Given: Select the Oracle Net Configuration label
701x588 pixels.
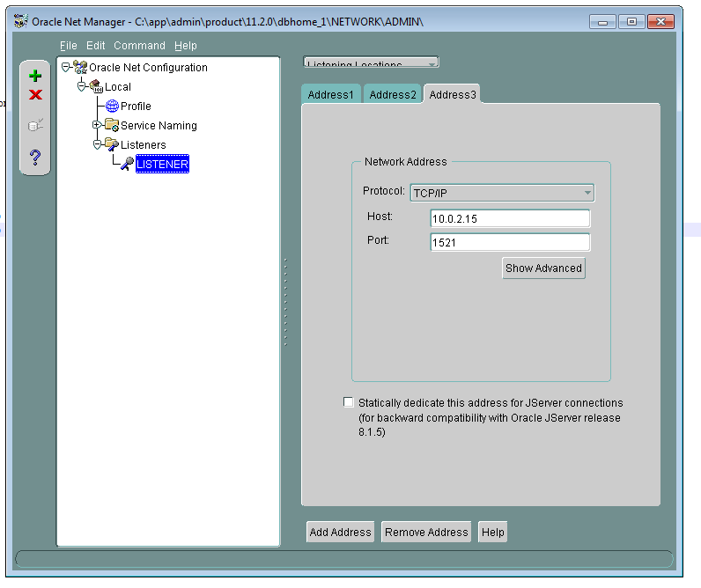Looking at the screenshot, I should click(149, 68).
